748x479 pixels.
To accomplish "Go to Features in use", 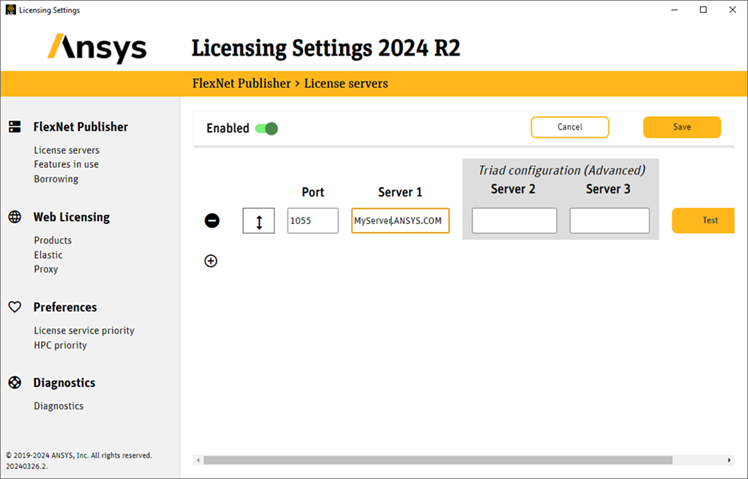I will click(x=66, y=164).
